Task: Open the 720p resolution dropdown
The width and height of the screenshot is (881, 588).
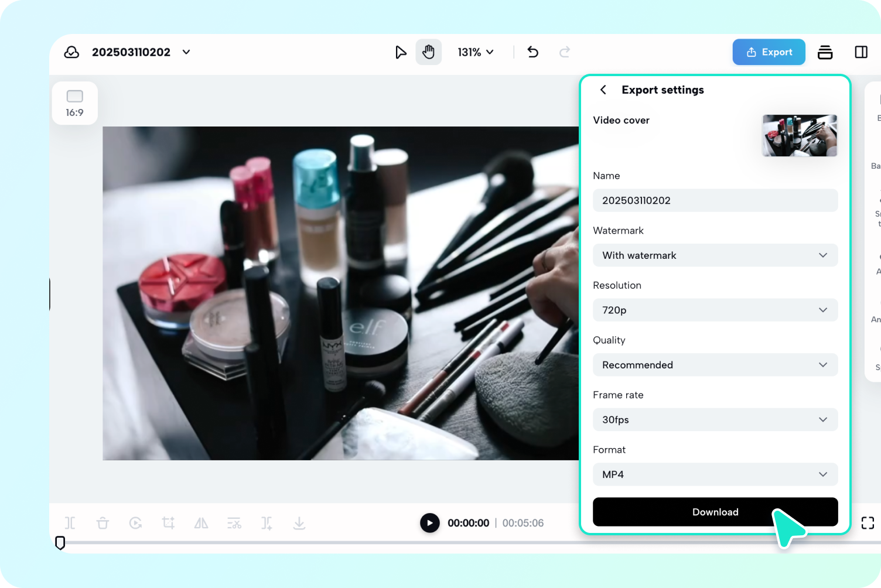Action: [715, 310]
